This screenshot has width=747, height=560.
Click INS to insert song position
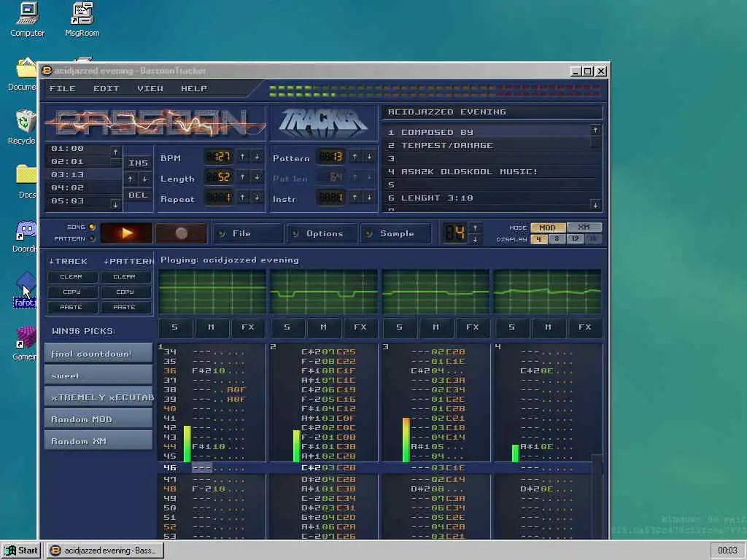point(138,163)
